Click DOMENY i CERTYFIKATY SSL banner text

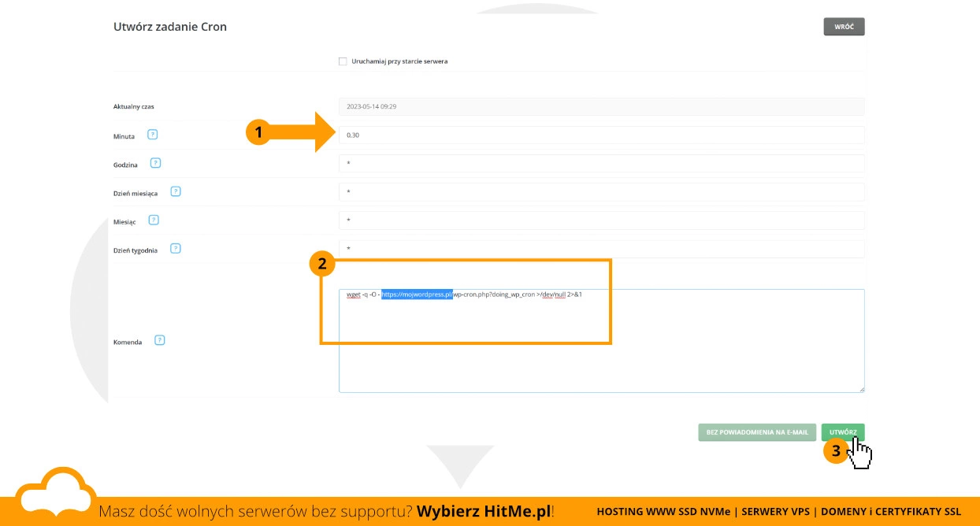pos(890,512)
